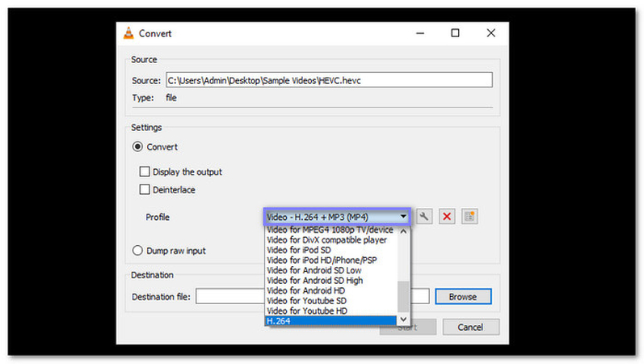Select the Dump raw input radio button

[x=137, y=251]
